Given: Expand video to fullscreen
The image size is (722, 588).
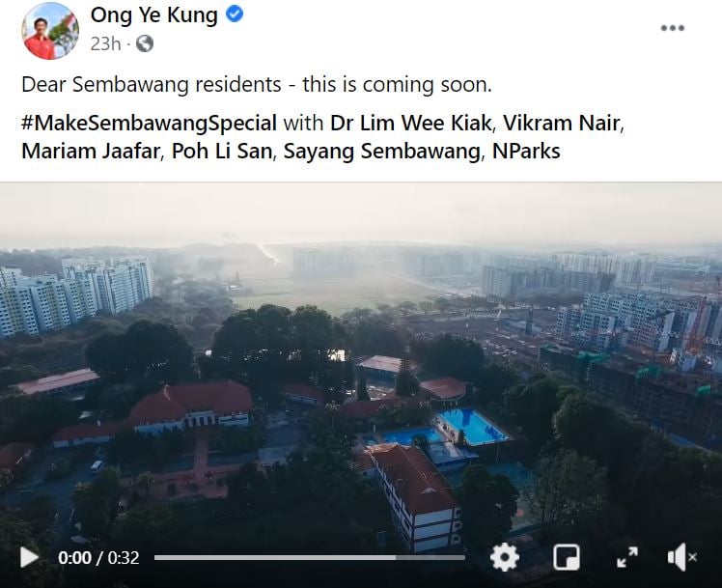Looking at the screenshot, I should (627, 557).
